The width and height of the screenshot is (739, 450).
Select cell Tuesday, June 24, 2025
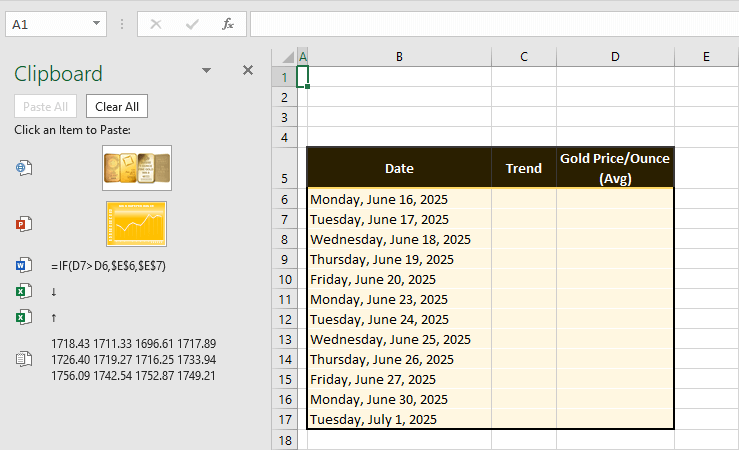[x=399, y=319]
